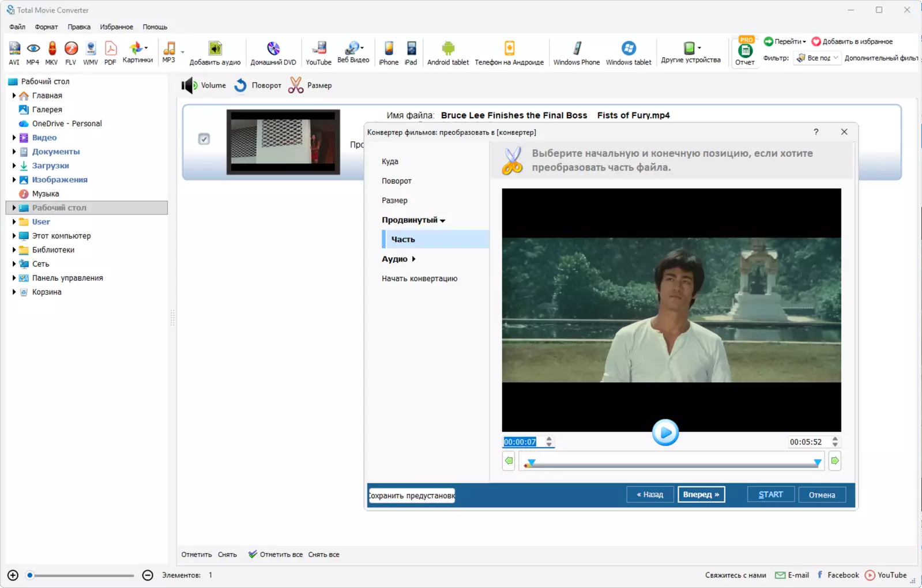
Task: Click the START button
Action: pyautogui.click(x=770, y=495)
